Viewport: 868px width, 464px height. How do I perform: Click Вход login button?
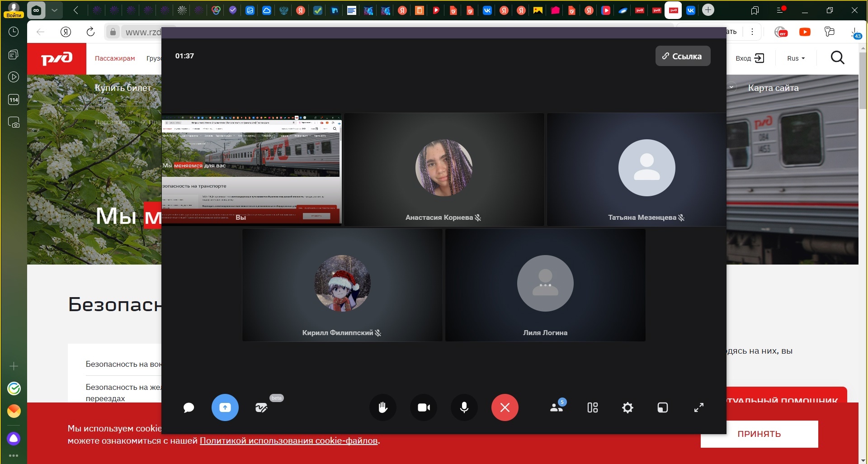pyautogui.click(x=750, y=58)
